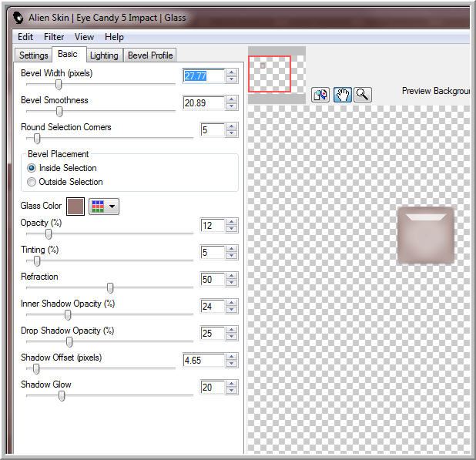Click the Inner Shadow Opacity slider handle

coord(68,315)
